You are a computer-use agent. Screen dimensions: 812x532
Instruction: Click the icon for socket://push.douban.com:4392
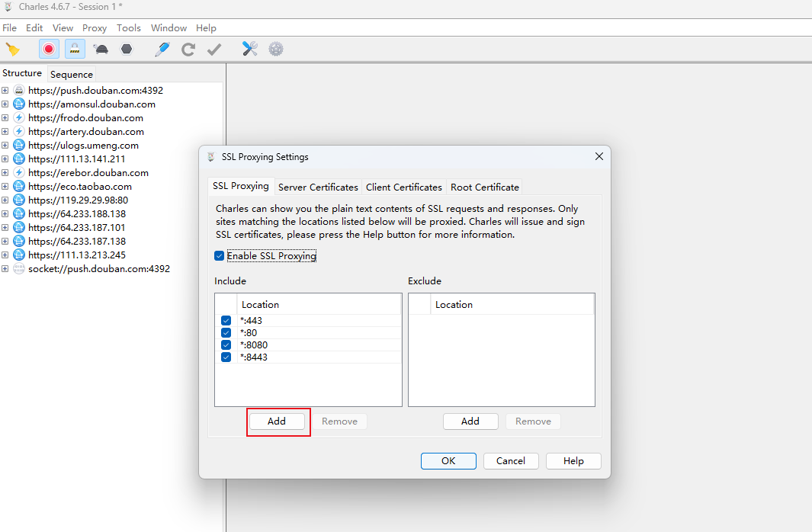click(19, 268)
